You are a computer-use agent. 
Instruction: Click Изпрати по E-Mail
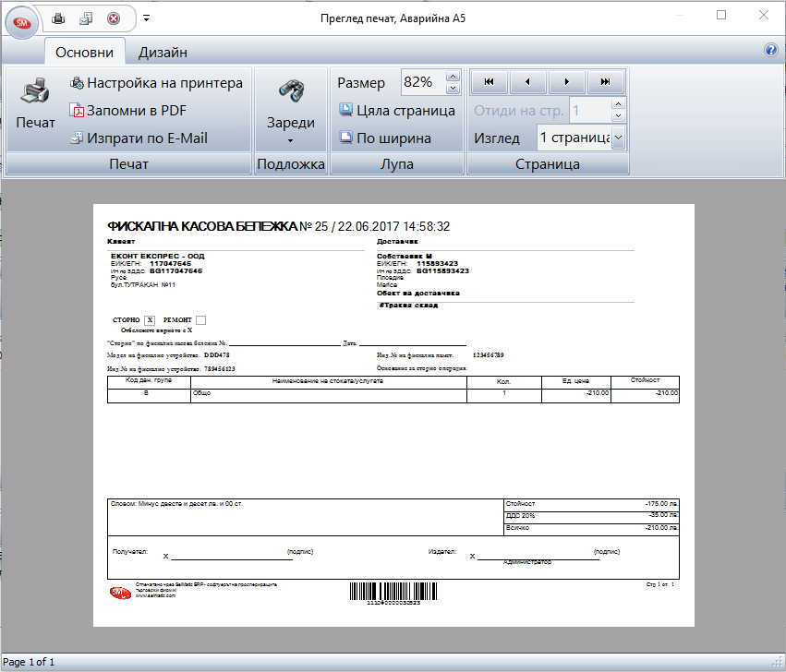coord(139,138)
